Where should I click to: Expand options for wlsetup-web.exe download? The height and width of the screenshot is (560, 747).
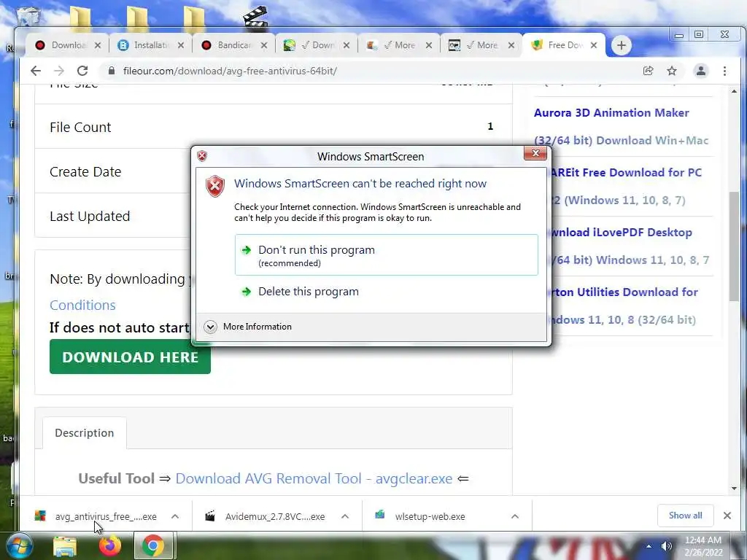(514, 516)
